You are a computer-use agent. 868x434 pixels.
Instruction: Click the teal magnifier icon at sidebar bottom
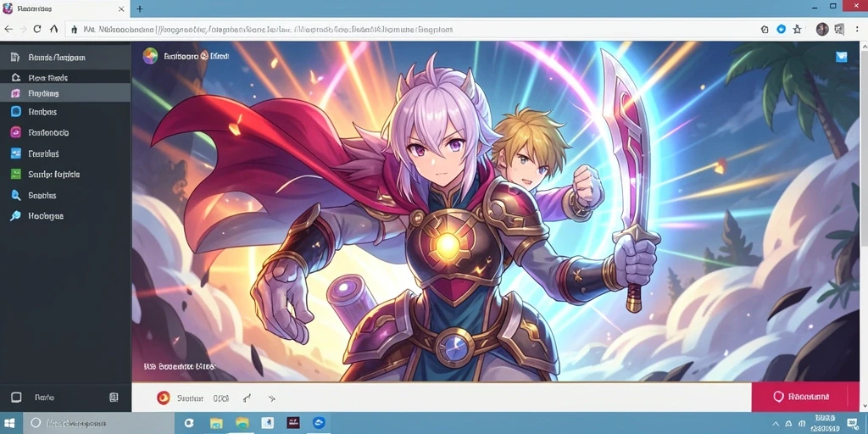tap(15, 216)
